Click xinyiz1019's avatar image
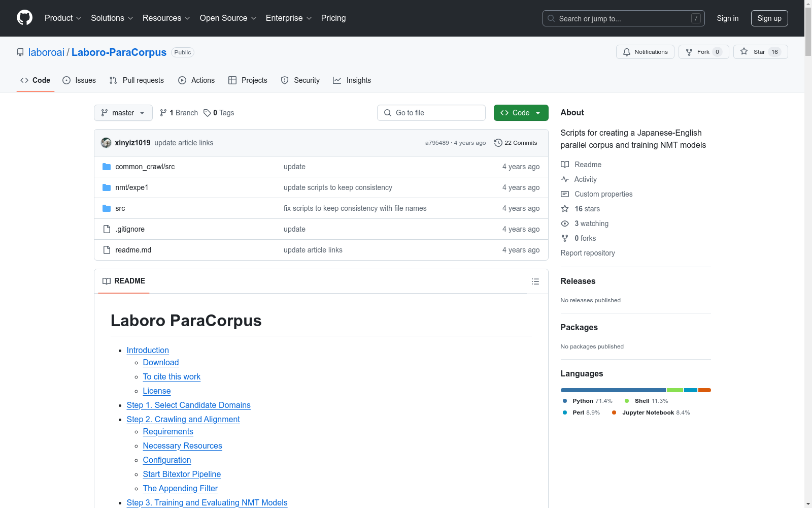 tap(106, 143)
